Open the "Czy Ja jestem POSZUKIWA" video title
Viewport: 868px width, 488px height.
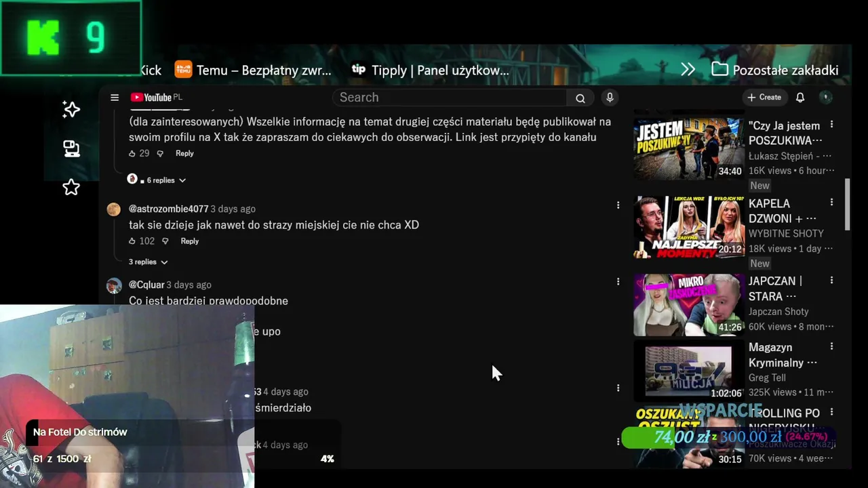(x=785, y=133)
